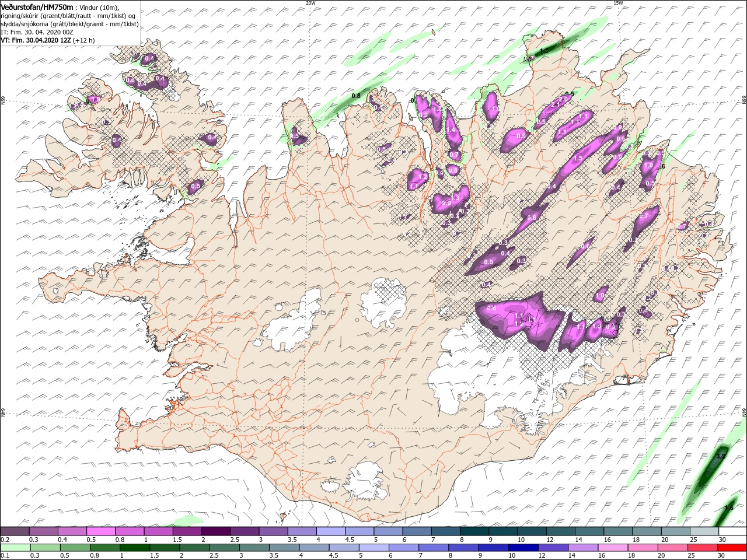Viewport: 747px width, 560px height.
Task: Pick the violet swatch at 3 in the upper scale
Action: [x=273, y=531]
